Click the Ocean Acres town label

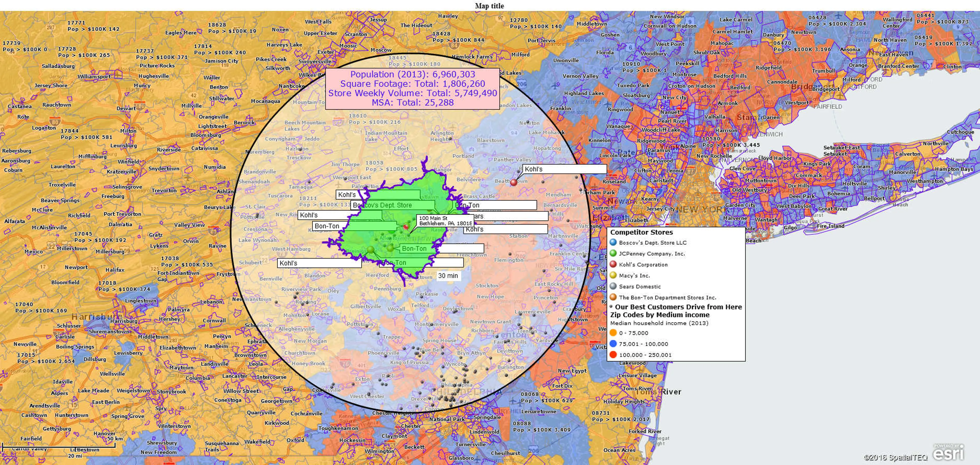pos(619,450)
